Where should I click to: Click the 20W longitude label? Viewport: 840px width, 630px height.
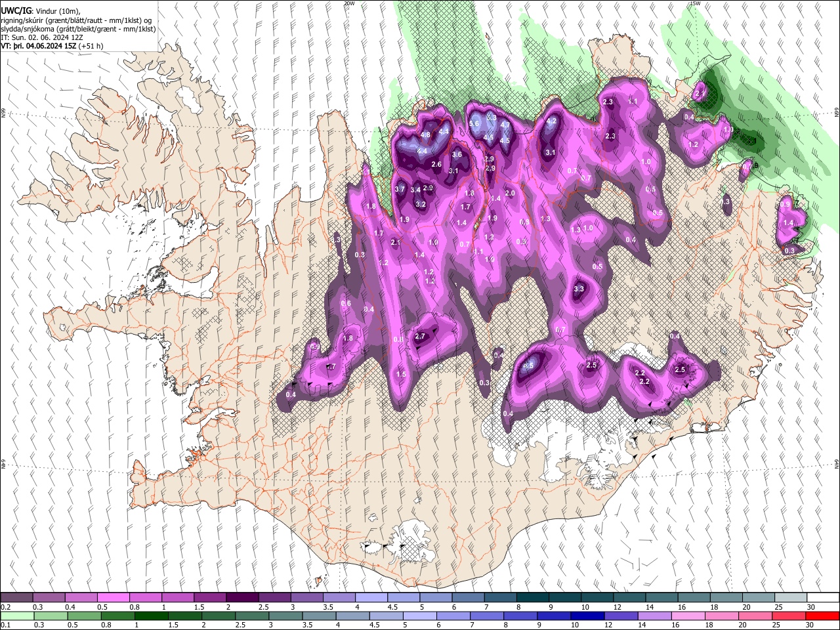pyautogui.click(x=349, y=3)
